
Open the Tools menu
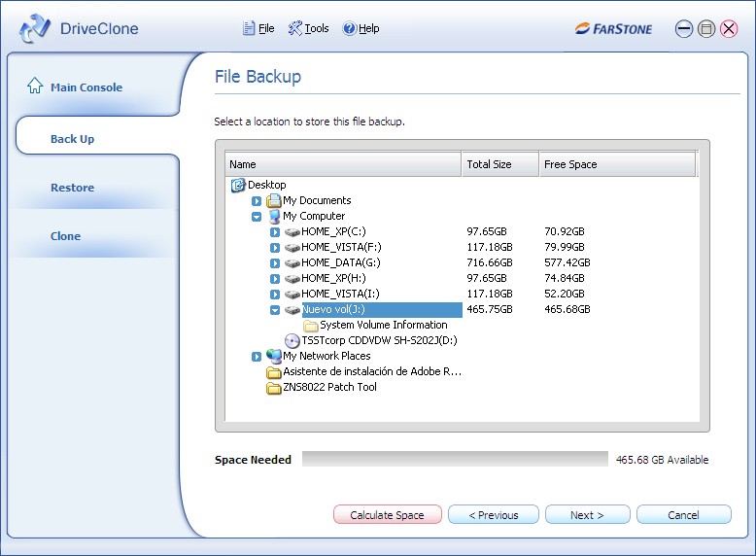308,29
